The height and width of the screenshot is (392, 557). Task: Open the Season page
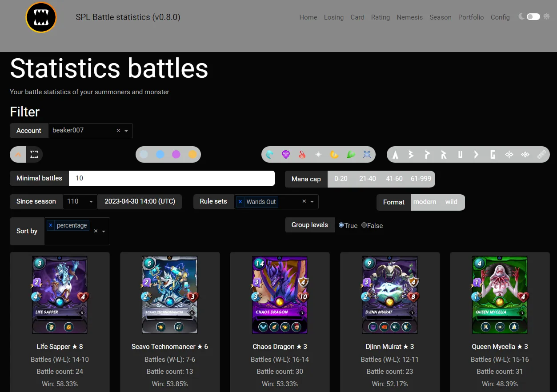(x=441, y=17)
